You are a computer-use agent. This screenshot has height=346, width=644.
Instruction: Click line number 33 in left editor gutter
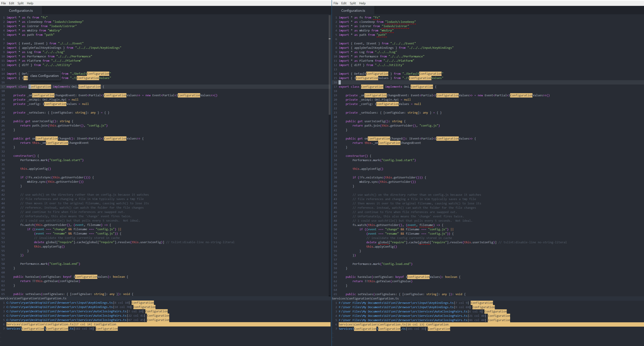pos(3,156)
